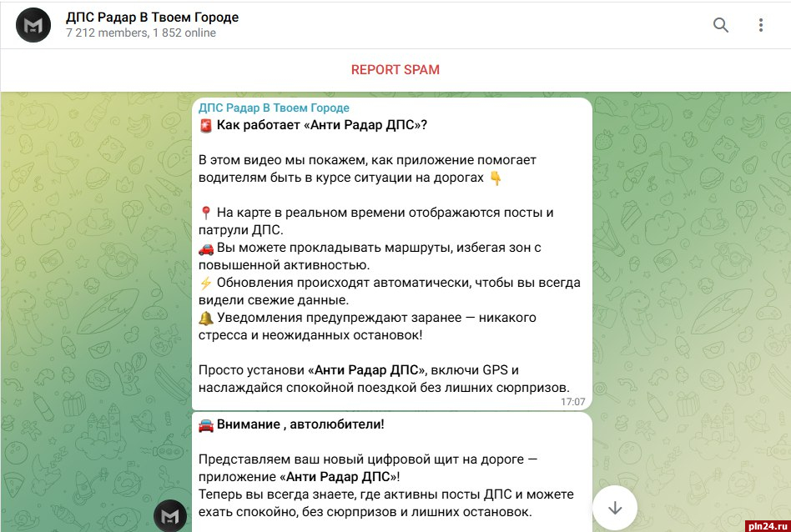791x532 pixels.
Task: Open search in this chat
Action: [x=721, y=25]
